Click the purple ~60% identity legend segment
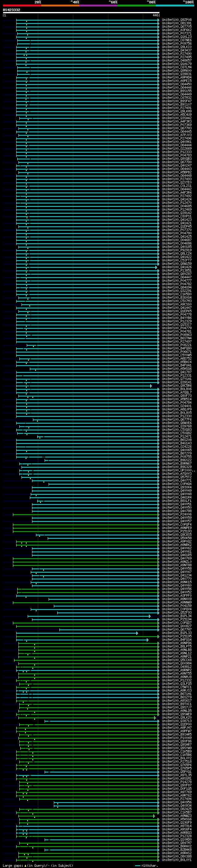The width and height of the screenshot is (197, 868). point(98,6)
